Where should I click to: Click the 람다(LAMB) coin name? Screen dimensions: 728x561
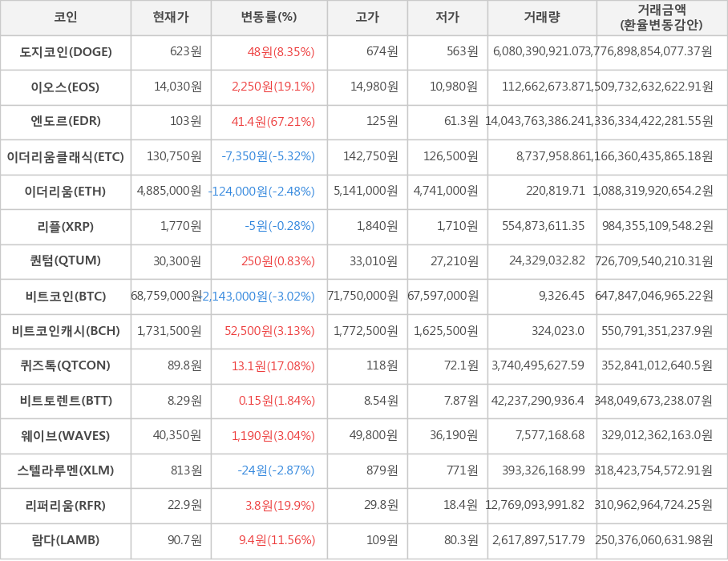click(x=66, y=540)
